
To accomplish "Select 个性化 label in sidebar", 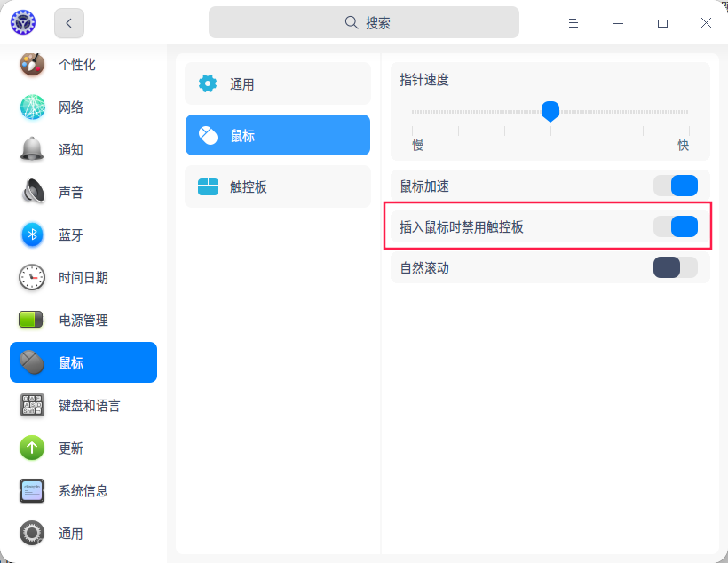I will point(77,64).
